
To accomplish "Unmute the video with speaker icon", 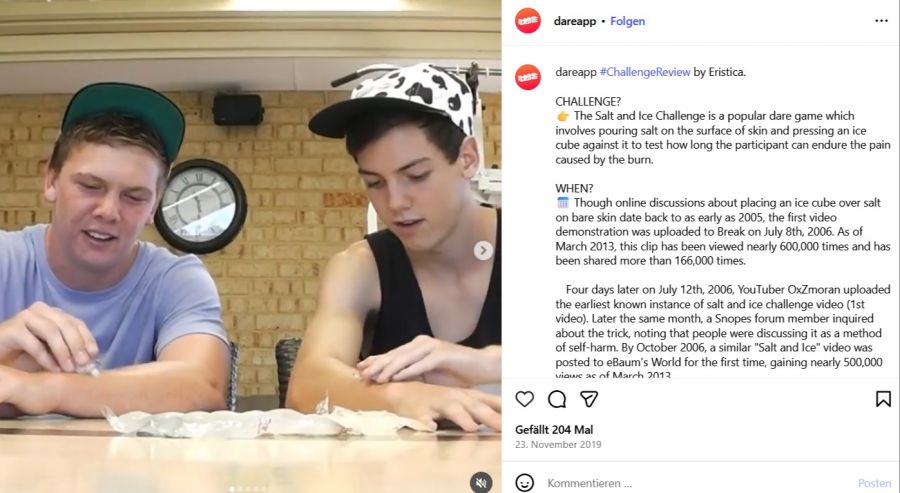I will [481, 483].
